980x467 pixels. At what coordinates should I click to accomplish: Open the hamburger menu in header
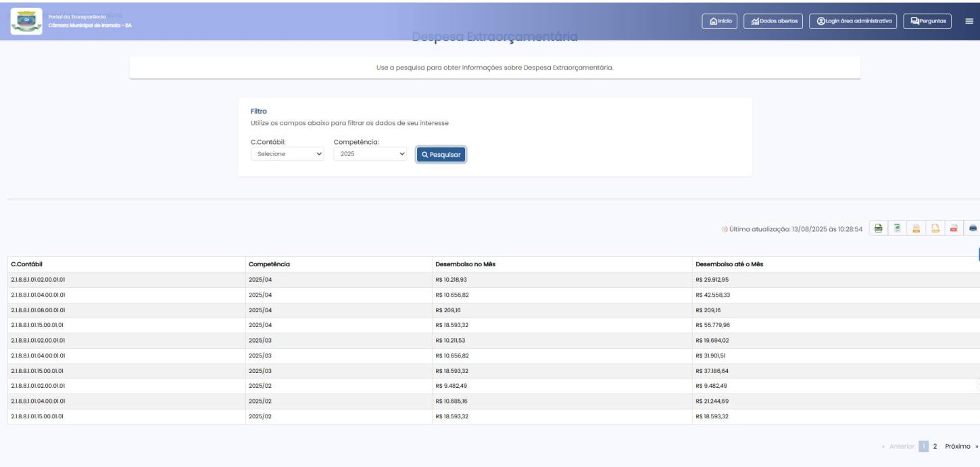(x=969, y=21)
